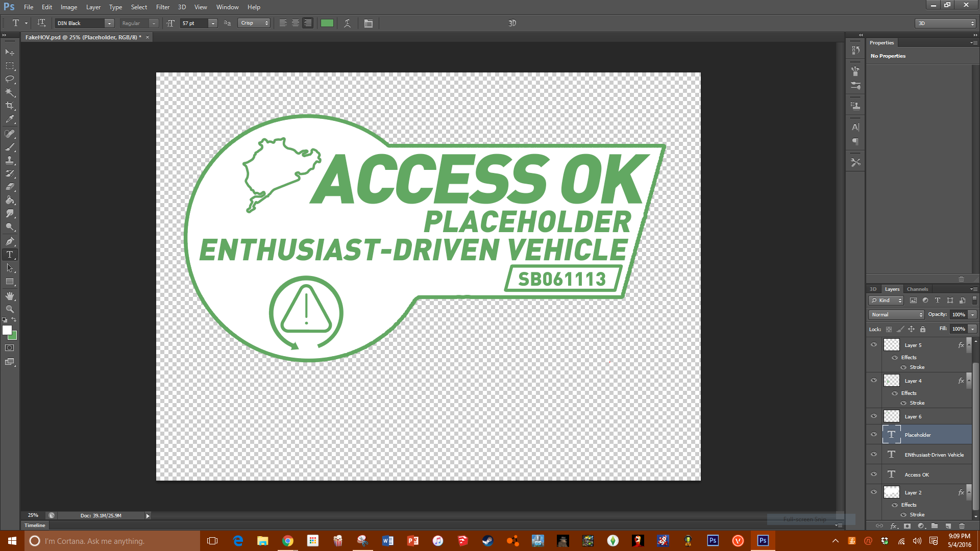The width and height of the screenshot is (980, 551).
Task: Select the Horizontal Type tool
Action: (10, 255)
